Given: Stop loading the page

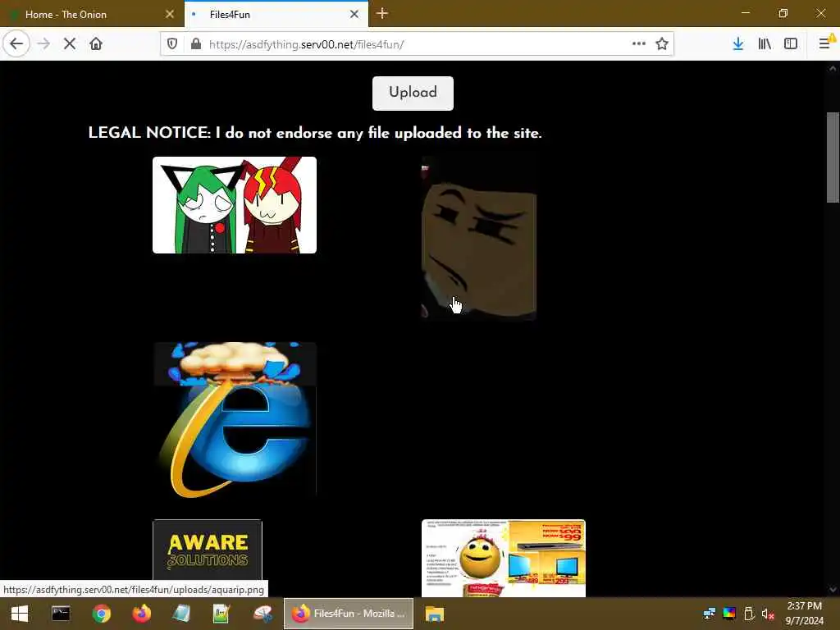Looking at the screenshot, I should (70, 44).
